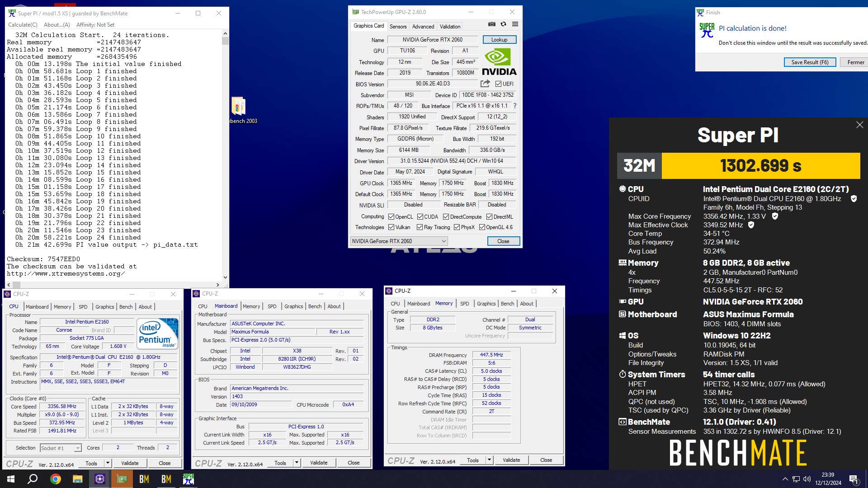Select Bench tab in Mainboard CPU-Z window
This screenshot has height=488, width=868.
[315, 306]
